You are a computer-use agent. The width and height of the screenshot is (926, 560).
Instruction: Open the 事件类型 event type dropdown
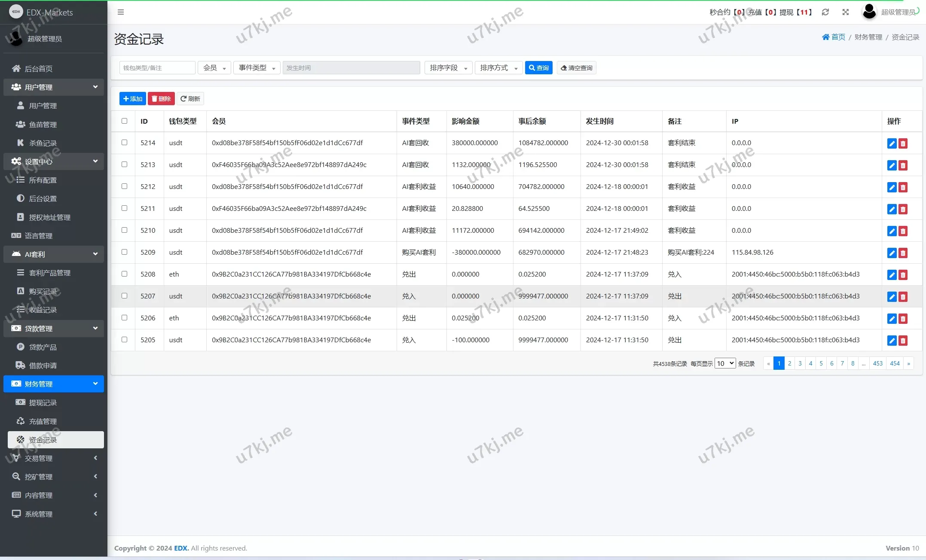[x=257, y=68]
